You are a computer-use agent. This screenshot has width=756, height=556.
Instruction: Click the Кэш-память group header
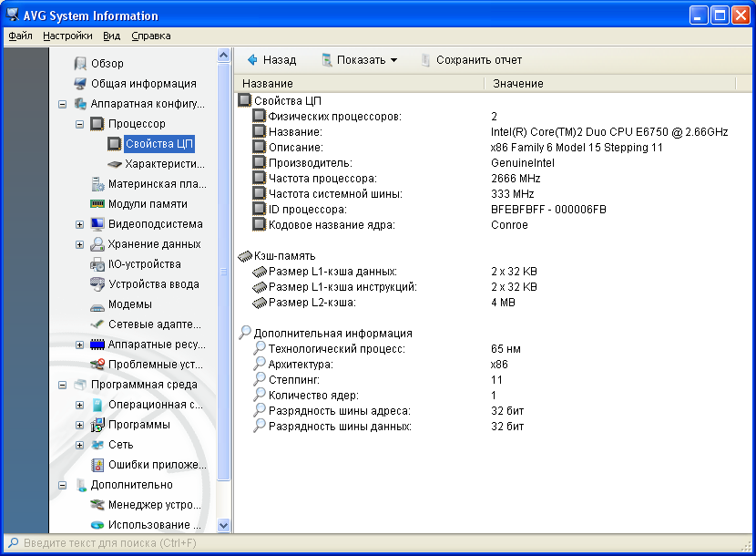[284, 256]
